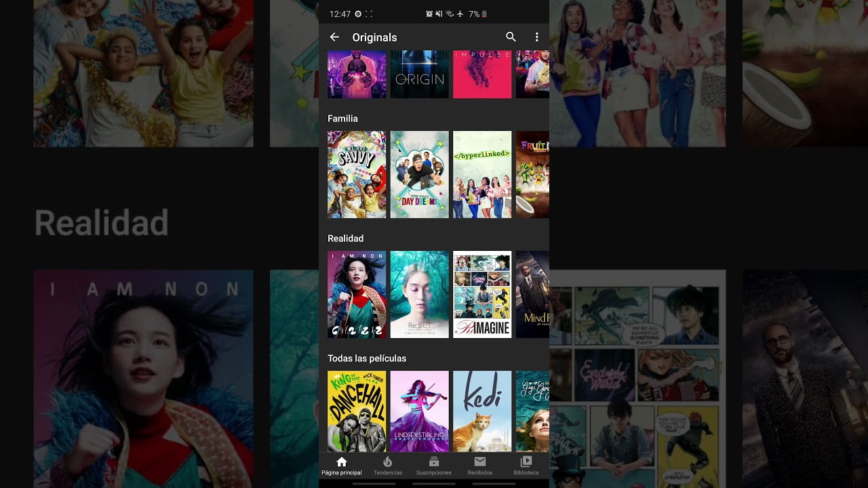868x488 pixels.
Task: Tap the airplane mode status icon
Action: [x=460, y=14]
